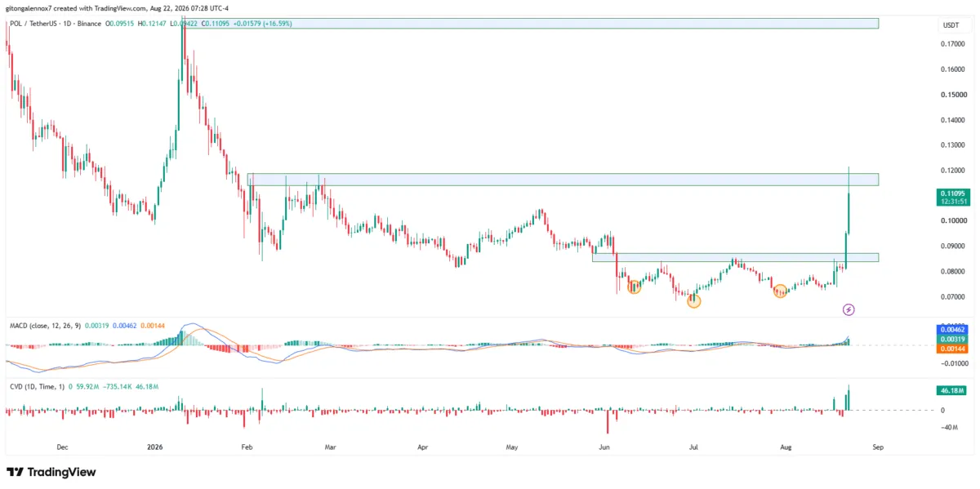Click the Feb date label
The width and height of the screenshot is (980, 489).
tap(247, 447)
